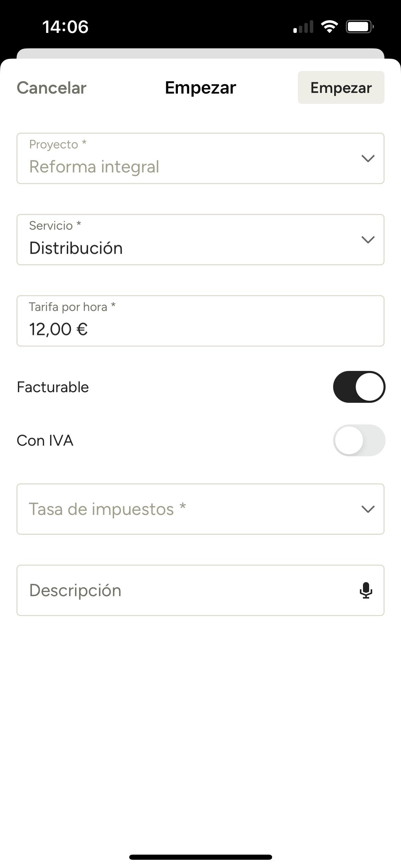
Task: Edit the Tarifa por hora field
Action: point(200,321)
